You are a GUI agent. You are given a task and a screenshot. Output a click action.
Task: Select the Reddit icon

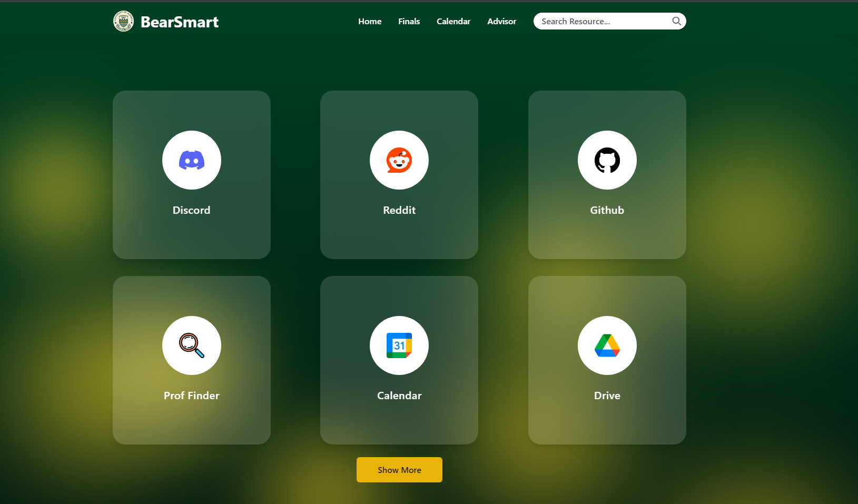[399, 160]
